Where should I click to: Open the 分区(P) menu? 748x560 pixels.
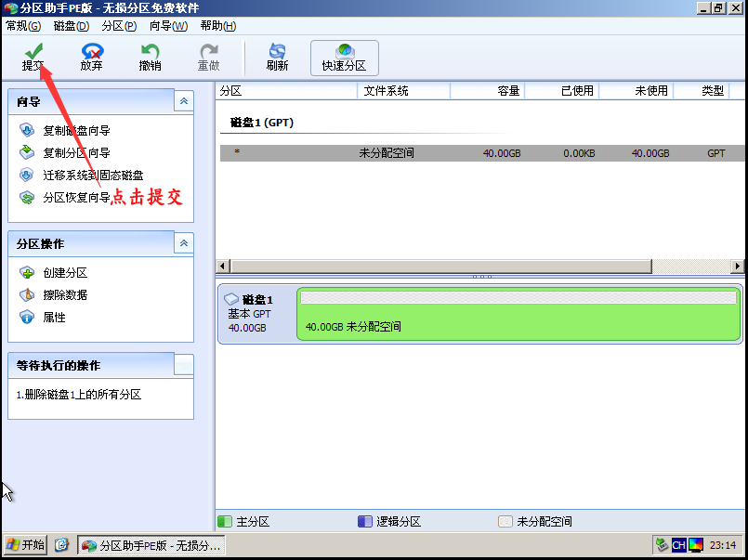(x=119, y=26)
